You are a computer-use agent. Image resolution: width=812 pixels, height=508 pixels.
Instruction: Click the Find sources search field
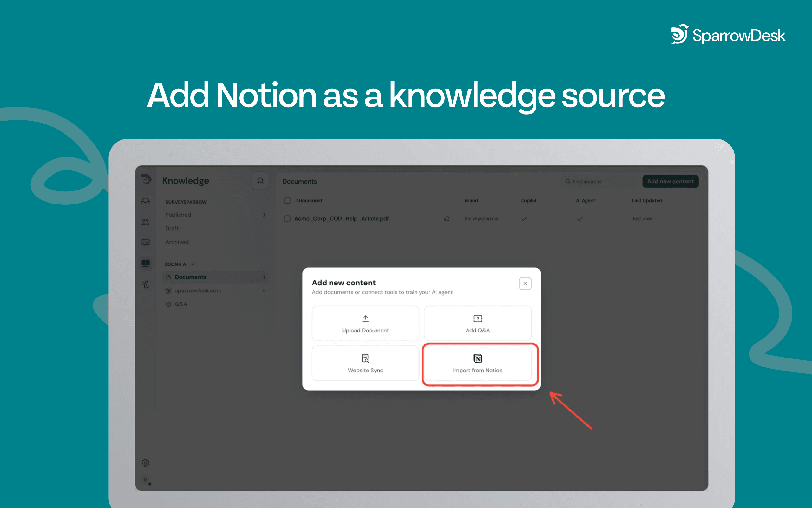point(599,181)
